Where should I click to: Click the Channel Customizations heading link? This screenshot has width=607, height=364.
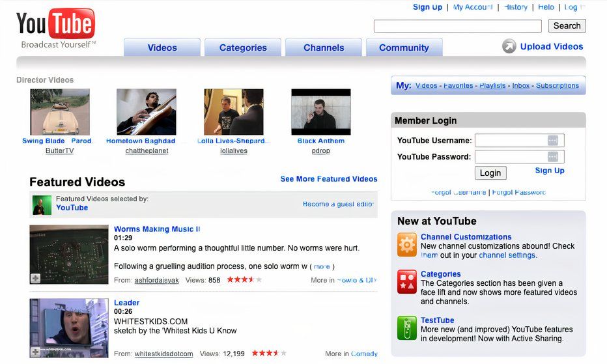[x=466, y=237]
